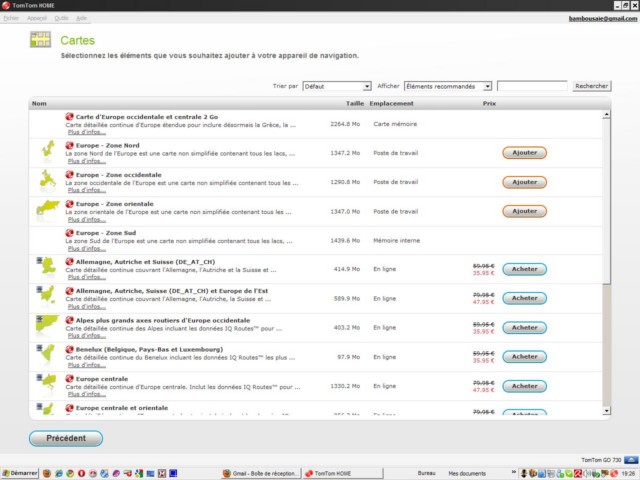Image resolution: width=640 pixels, height=480 pixels.
Task: Open the Trier par dropdown
Action: tap(337, 86)
